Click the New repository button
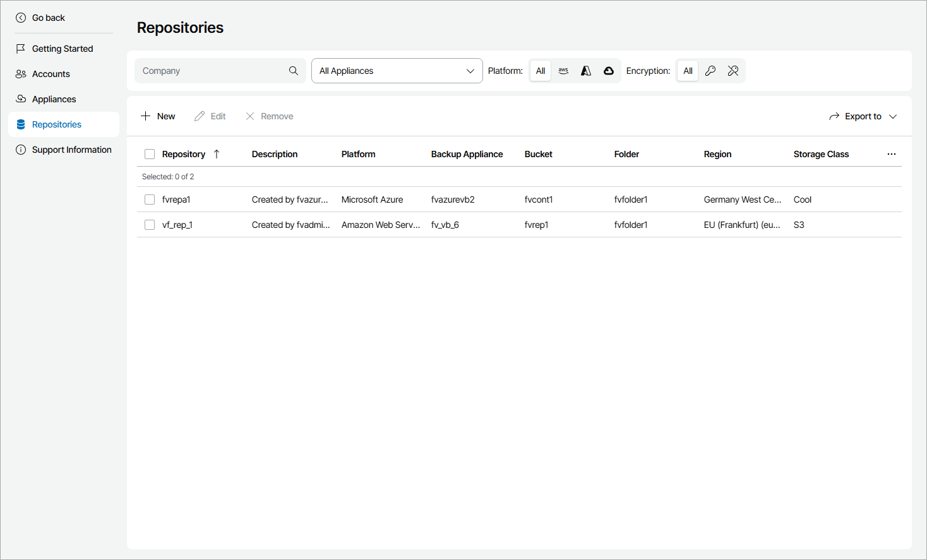Viewport: 927px width, 560px height. coord(158,116)
